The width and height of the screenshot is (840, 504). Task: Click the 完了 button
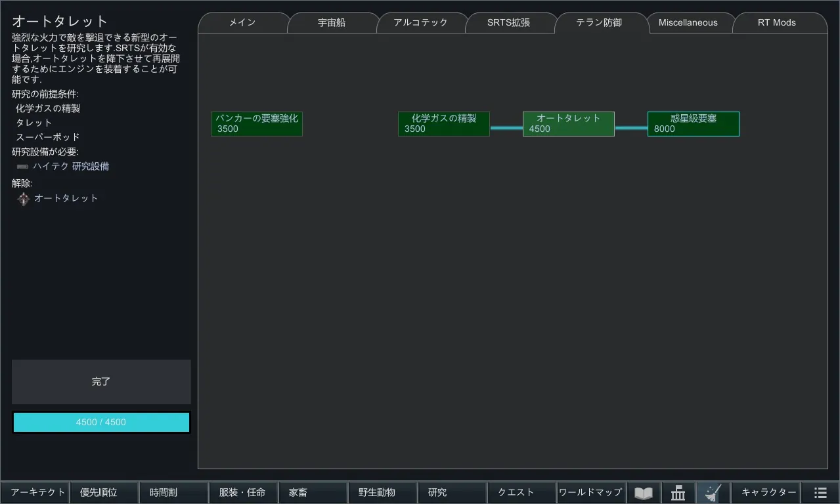[101, 382]
